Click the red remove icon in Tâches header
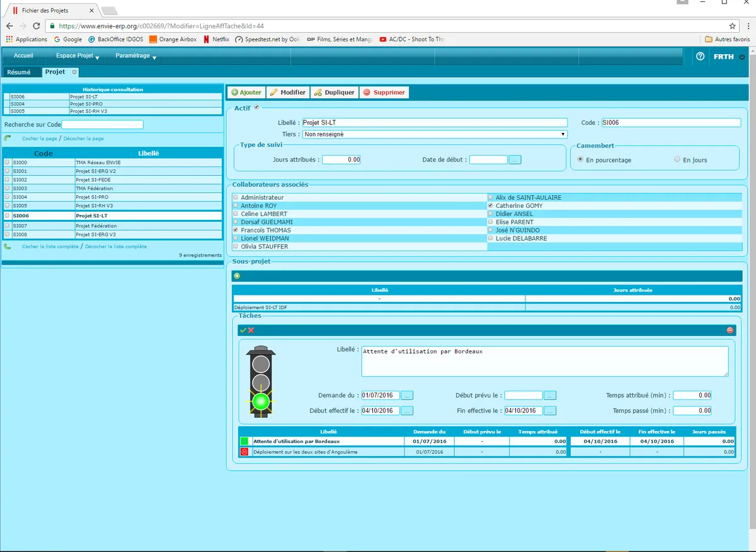 coord(730,330)
